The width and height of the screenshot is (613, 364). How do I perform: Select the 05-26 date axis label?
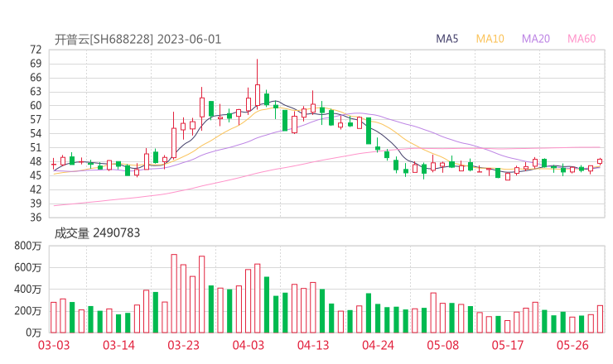(572, 345)
